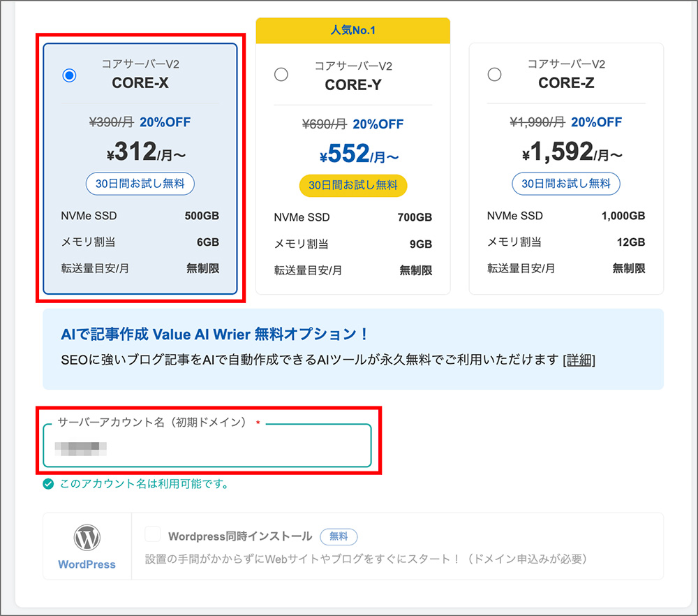698x616 pixels.
Task: Select the CORE-Y plan radio button
Action: point(281,75)
